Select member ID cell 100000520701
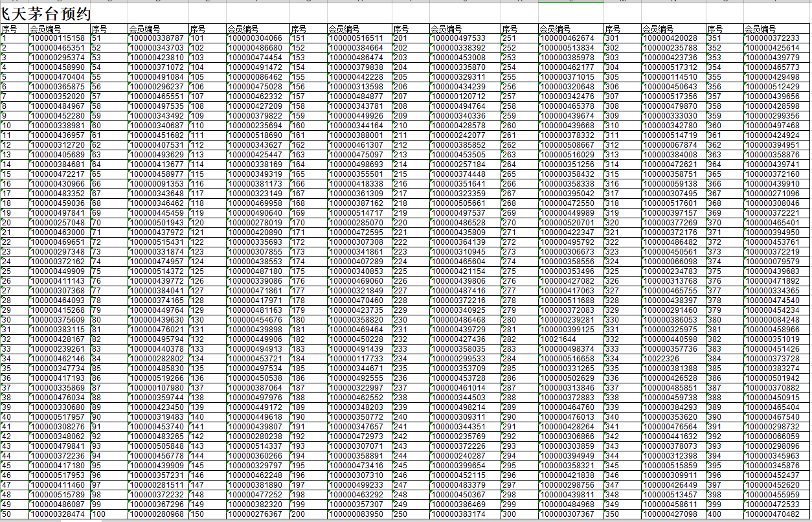 567,223
